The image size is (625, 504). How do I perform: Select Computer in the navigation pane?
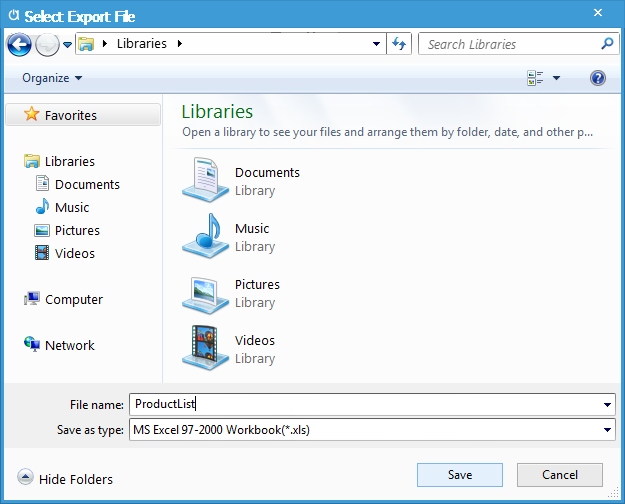coord(74,299)
